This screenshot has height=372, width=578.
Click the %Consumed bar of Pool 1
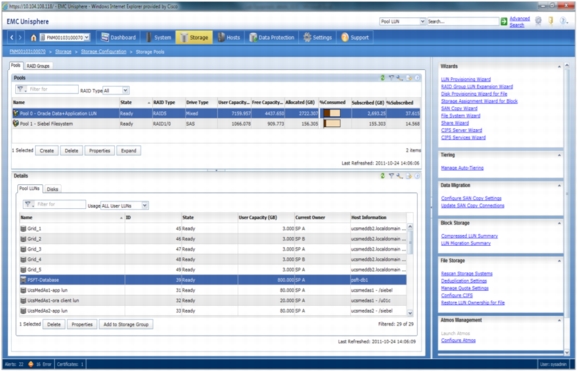pos(332,124)
